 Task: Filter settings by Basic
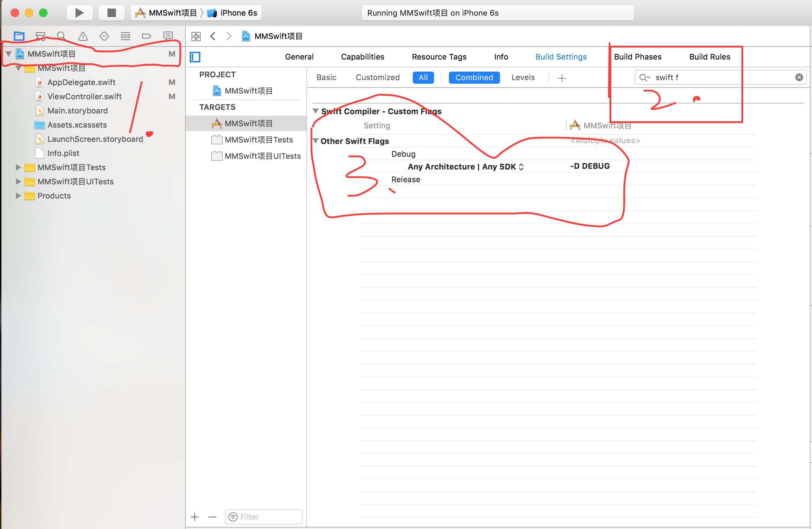tap(326, 77)
